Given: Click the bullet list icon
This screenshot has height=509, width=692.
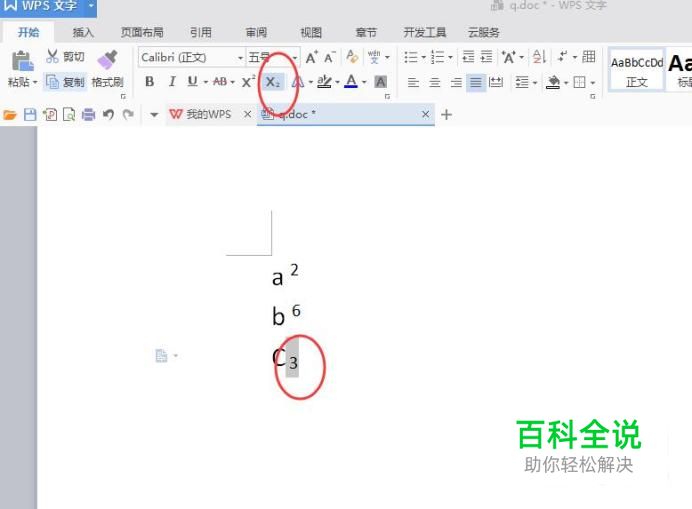Looking at the screenshot, I should pyautogui.click(x=410, y=57).
